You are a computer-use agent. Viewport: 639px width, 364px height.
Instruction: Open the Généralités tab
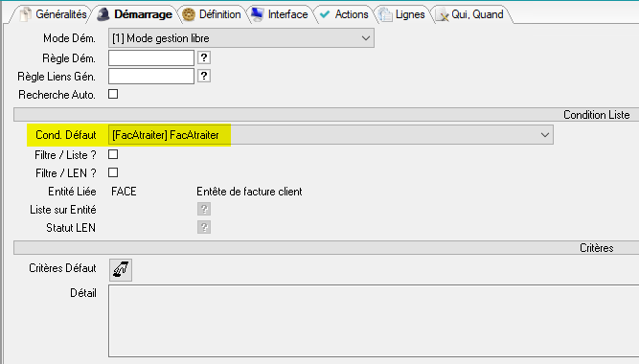(x=54, y=14)
